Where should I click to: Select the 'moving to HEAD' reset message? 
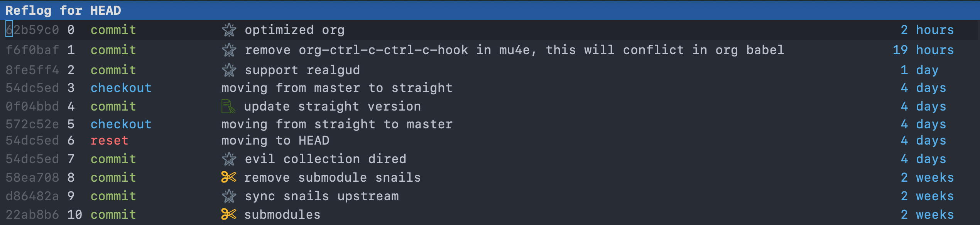pos(275,140)
